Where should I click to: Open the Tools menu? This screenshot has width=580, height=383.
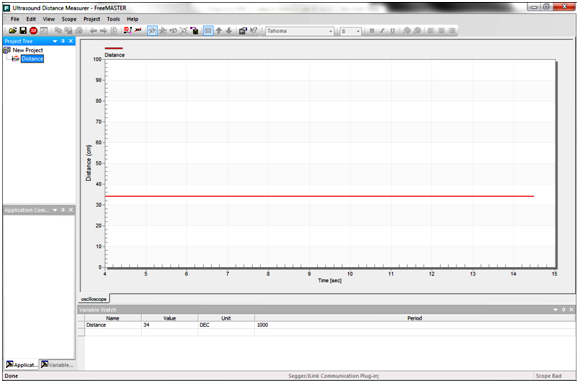point(113,19)
